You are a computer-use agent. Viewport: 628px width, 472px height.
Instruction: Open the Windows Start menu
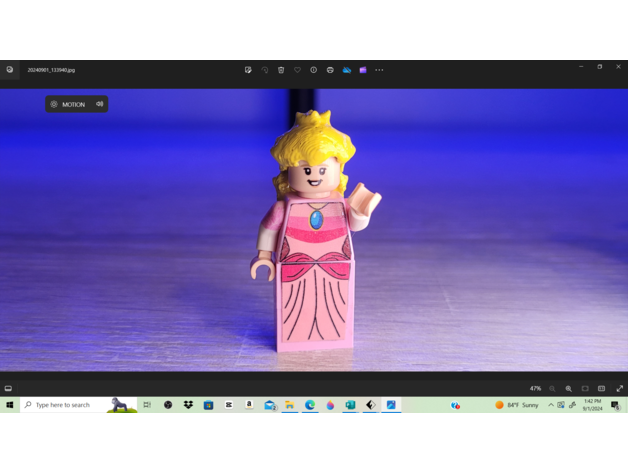point(10,405)
